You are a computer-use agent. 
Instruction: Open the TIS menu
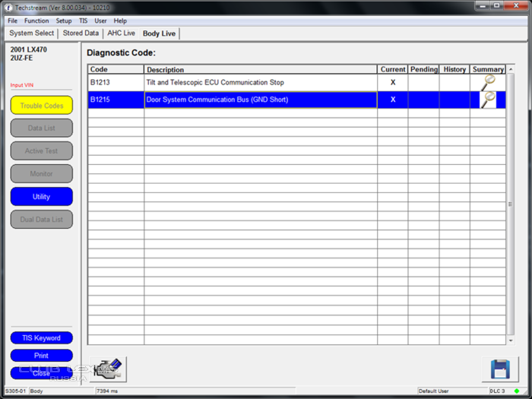[84, 21]
